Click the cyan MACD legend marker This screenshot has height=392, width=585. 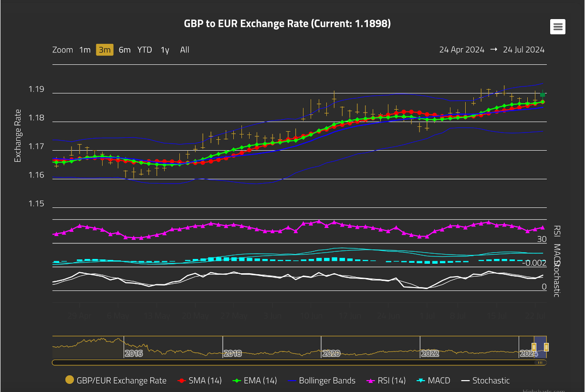421,381
